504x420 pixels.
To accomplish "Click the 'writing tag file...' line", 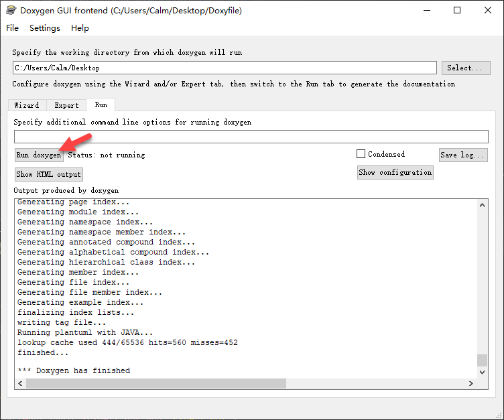I will click(62, 323).
